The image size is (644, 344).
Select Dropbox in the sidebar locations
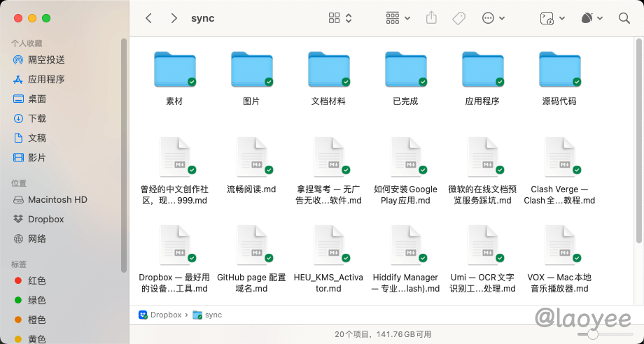[45, 219]
